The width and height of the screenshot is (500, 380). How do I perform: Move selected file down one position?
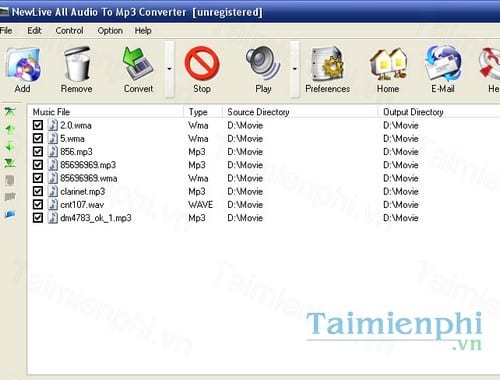click(x=10, y=146)
